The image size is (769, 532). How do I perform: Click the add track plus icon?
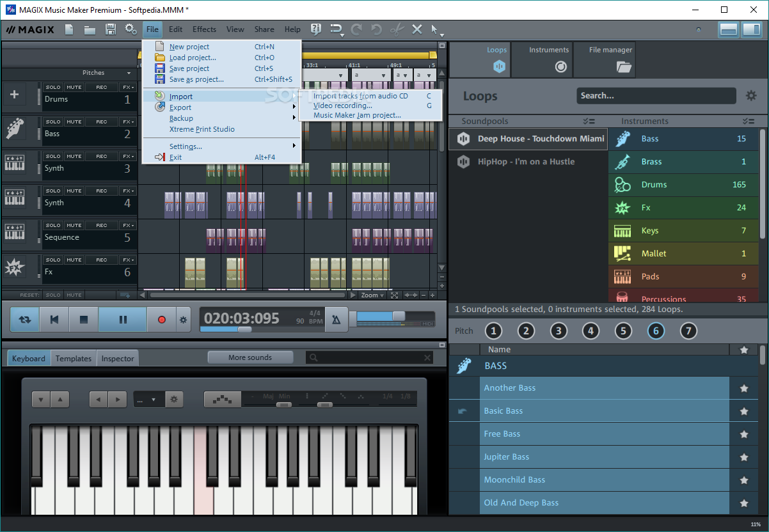(x=15, y=95)
